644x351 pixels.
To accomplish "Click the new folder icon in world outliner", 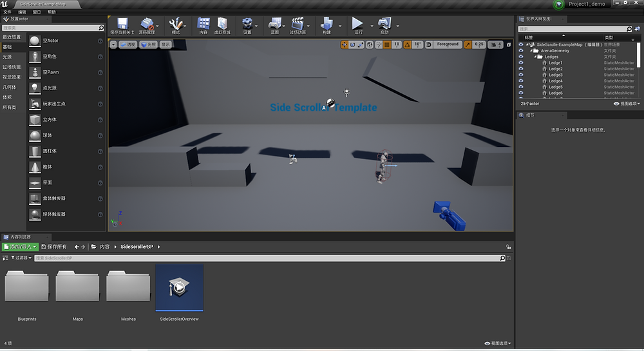I will coord(637,29).
